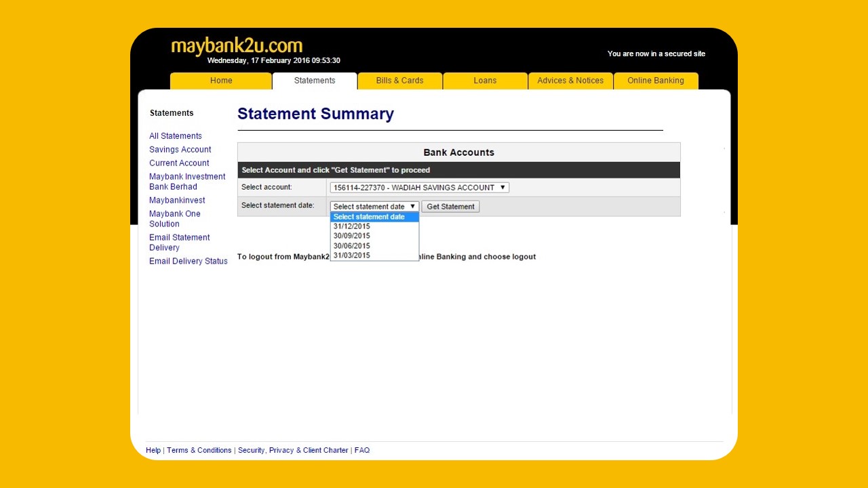Image resolution: width=868 pixels, height=488 pixels.
Task: Open the All Statements sidebar link
Action: (176, 136)
